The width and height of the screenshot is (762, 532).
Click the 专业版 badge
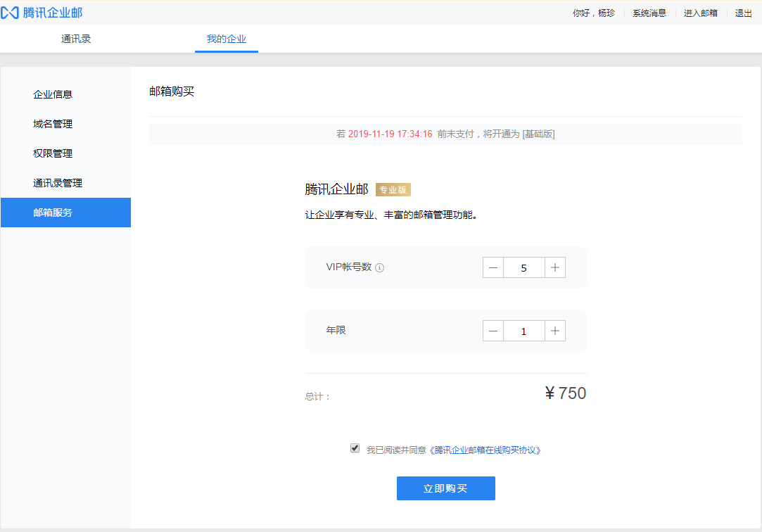393,189
